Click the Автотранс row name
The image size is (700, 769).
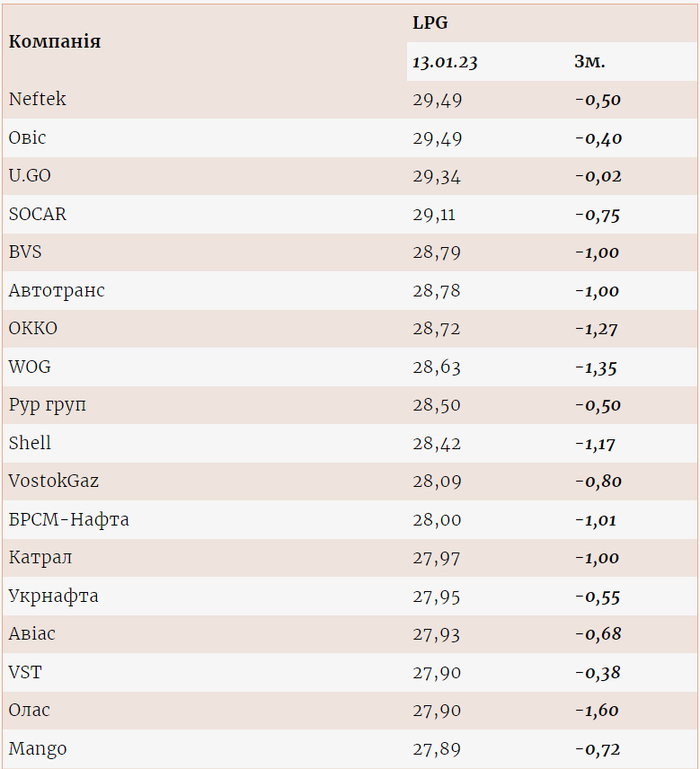coord(57,291)
